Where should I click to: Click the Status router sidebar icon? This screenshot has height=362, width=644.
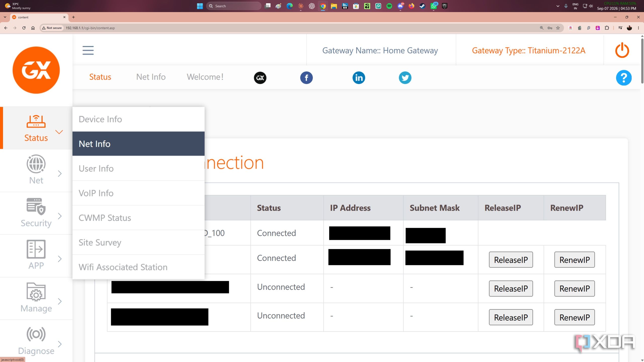tap(36, 122)
